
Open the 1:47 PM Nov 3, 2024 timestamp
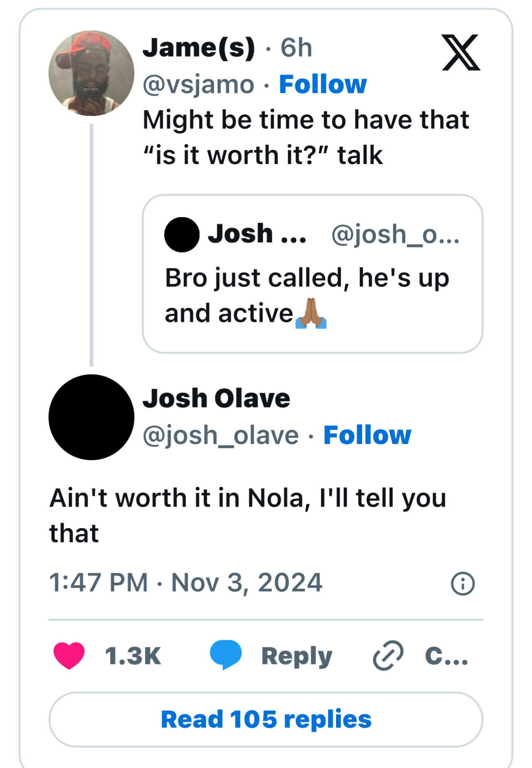[x=186, y=582]
